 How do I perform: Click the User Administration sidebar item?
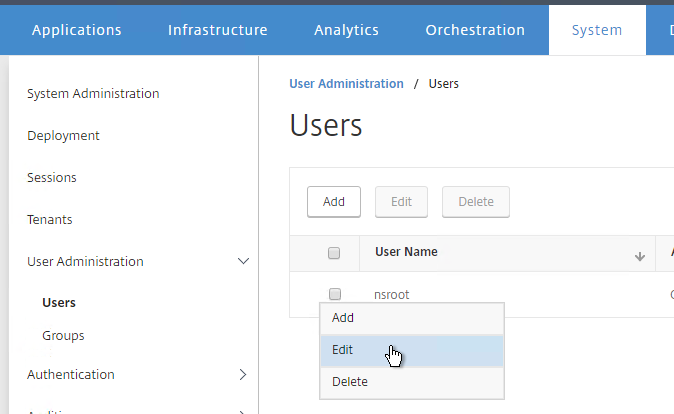[x=85, y=261]
